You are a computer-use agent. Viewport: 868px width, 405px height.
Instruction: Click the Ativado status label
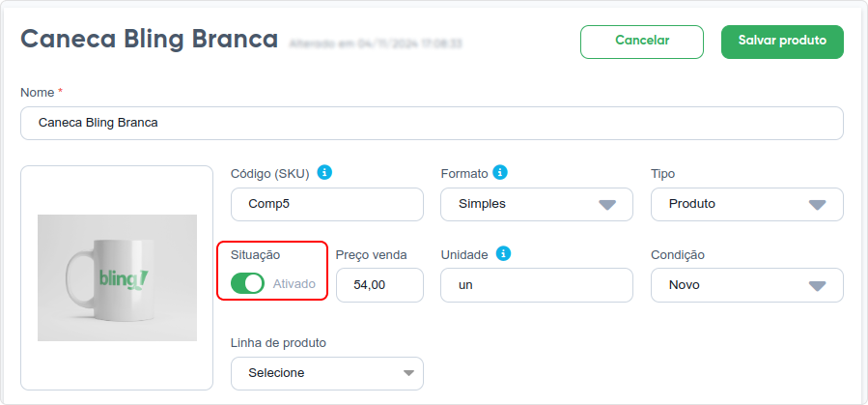pos(294,284)
